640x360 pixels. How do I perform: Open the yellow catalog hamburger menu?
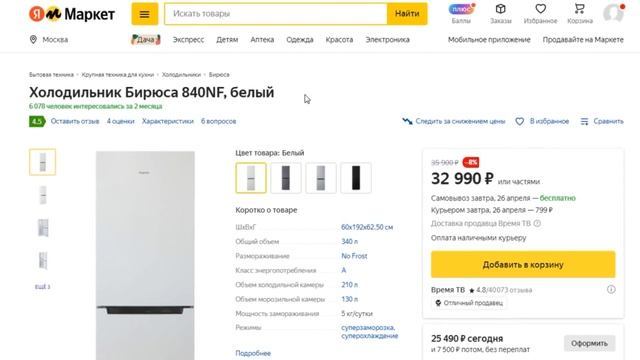click(144, 14)
